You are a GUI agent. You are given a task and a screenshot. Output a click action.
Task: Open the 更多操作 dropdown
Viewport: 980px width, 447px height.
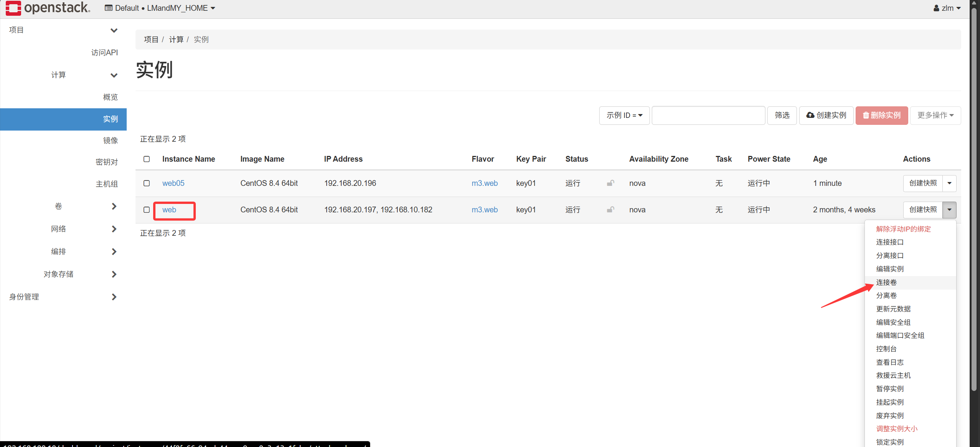935,115
